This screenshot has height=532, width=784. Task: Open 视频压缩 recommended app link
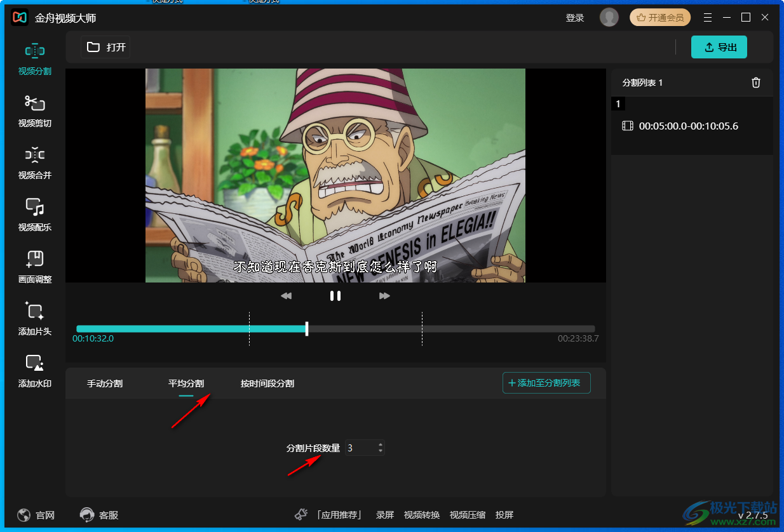[468, 515]
